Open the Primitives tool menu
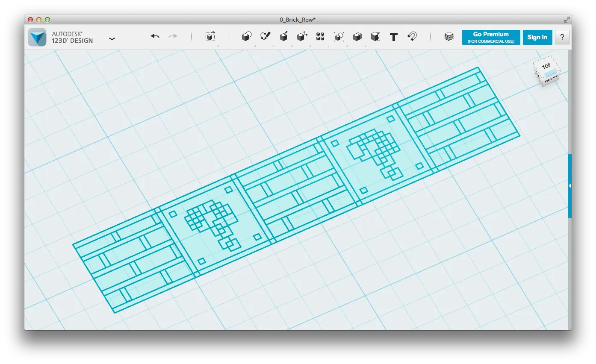The image size is (596, 364). click(246, 37)
